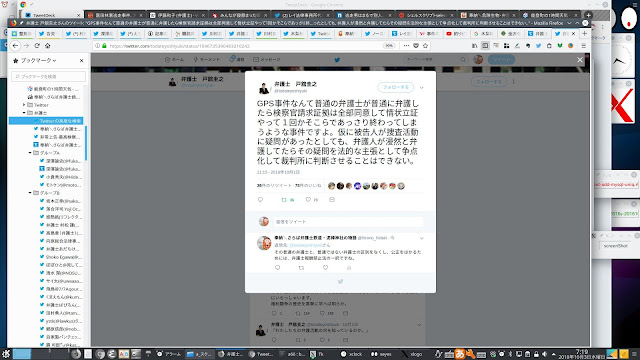Open the Firefox library icon

(x=474, y=46)
